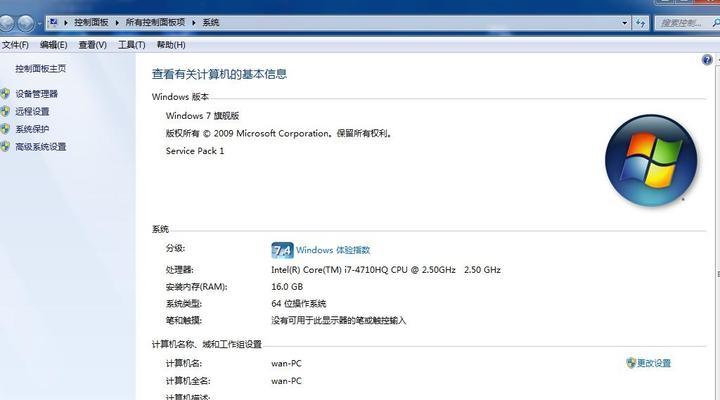Open the 帮助(H) menu
The image size is (720, 400).
click(171, 45)
